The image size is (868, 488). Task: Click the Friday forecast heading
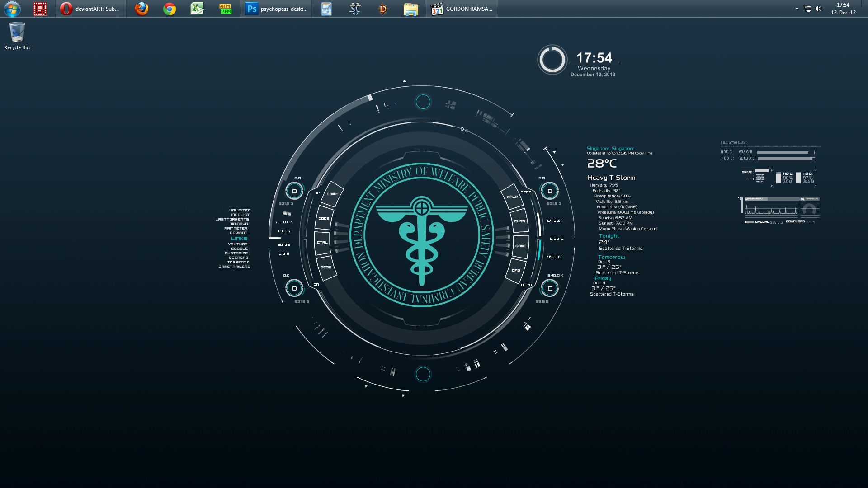point(603,278)
